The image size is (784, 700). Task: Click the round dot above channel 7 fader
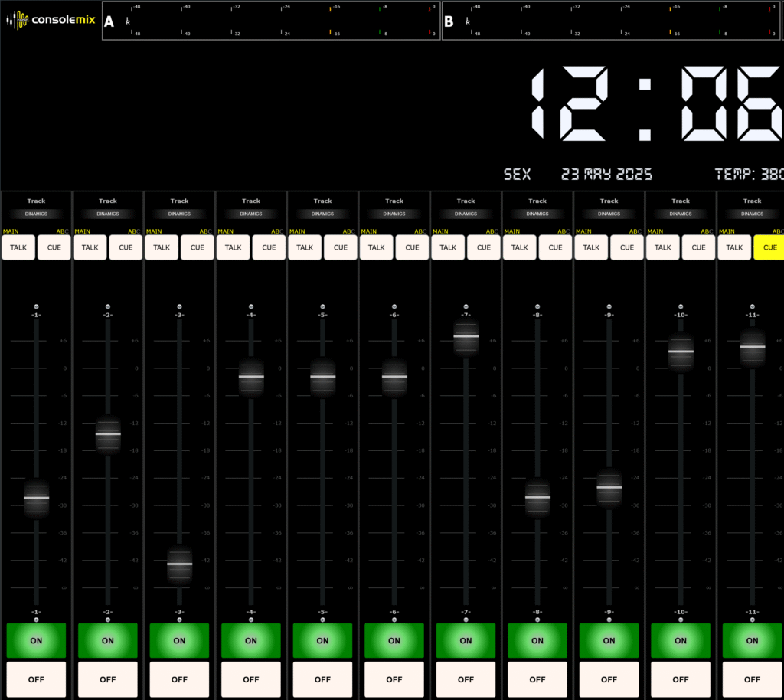[x=465, y=306]
